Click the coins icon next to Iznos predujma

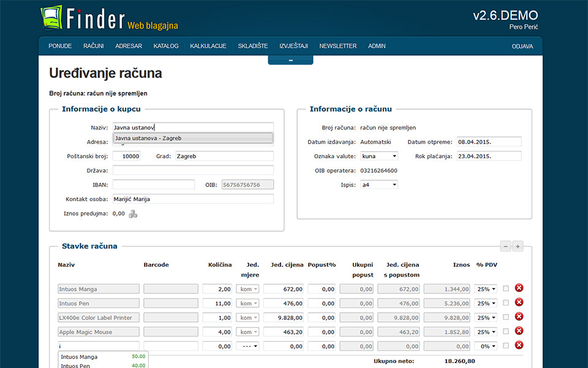133,214
